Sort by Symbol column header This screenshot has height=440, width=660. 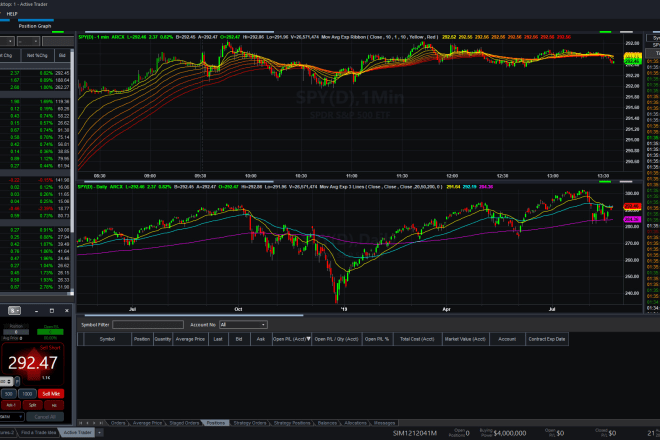coord(107,339)
